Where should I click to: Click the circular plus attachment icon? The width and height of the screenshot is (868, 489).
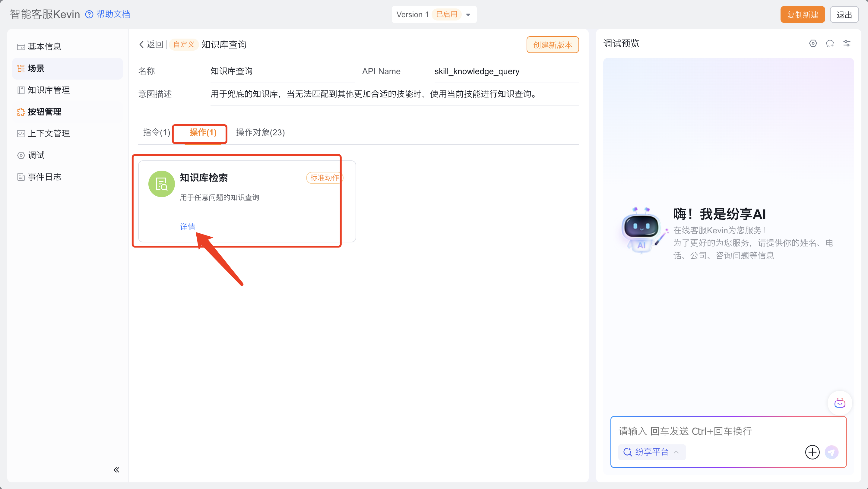(x=812, y=452)
